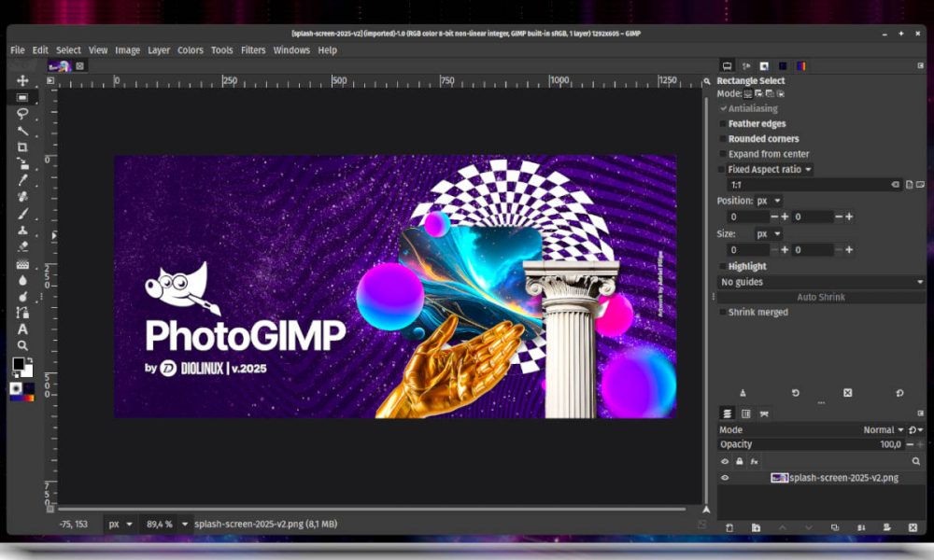Save tool preset icon in Tool Options
This screenshot has width=934, height=560.
(743, 393)
